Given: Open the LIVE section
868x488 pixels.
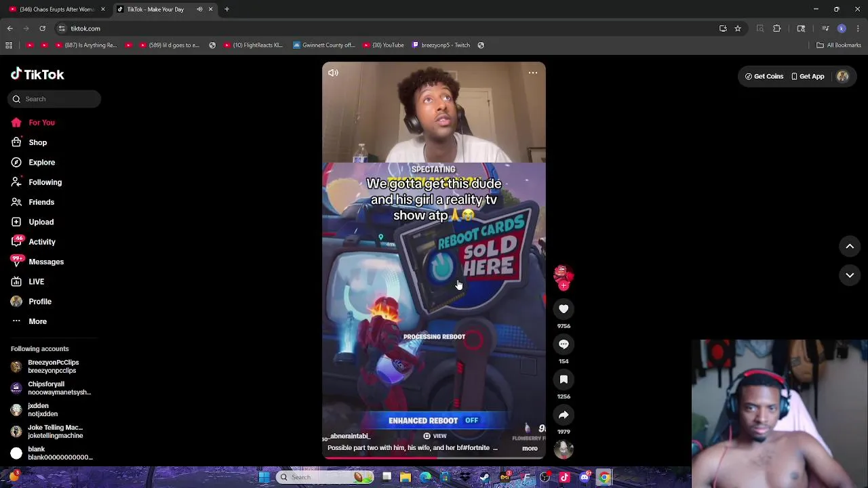Looking at the screenshot, I should coord(27,282).
